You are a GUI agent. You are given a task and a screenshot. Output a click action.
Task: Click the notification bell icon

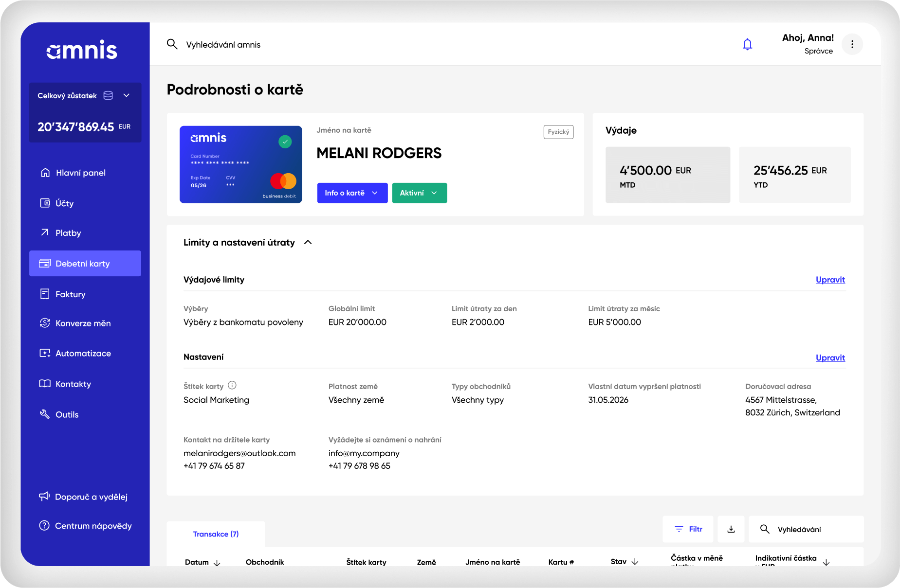(x=747, y=45)
